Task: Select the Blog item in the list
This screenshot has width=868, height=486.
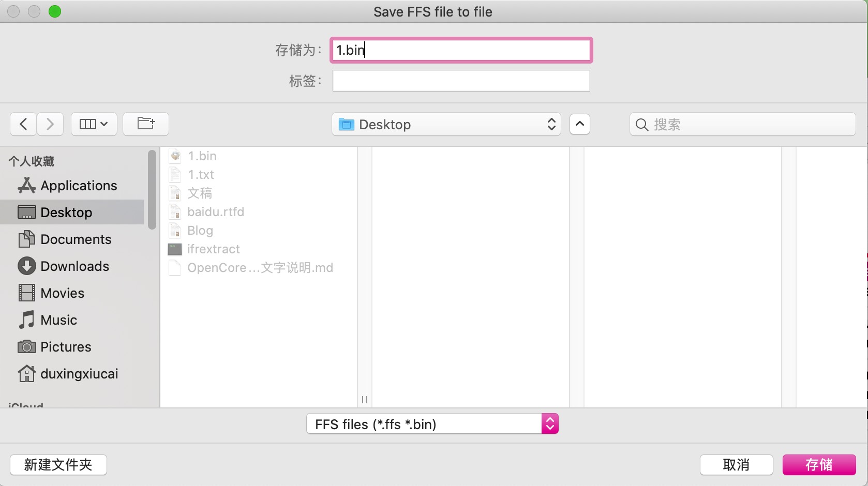Action: (x=259, y=231)
